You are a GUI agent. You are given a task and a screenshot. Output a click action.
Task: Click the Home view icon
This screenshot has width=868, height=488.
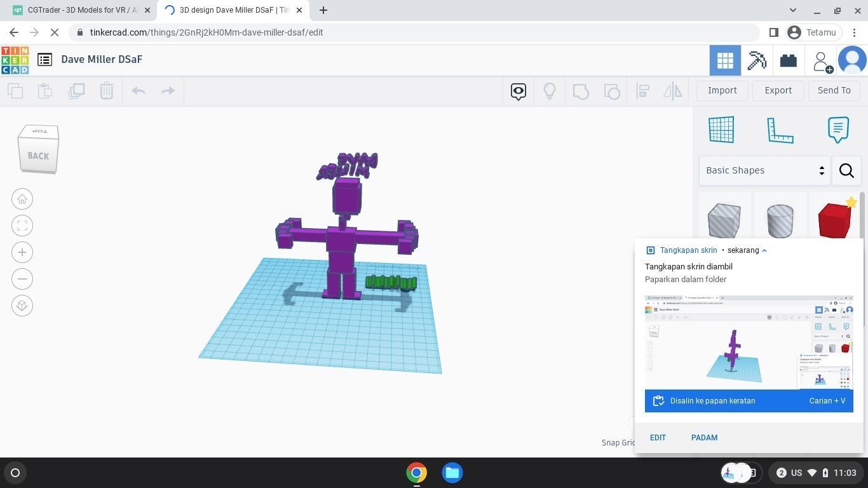(x=22, y=200)
